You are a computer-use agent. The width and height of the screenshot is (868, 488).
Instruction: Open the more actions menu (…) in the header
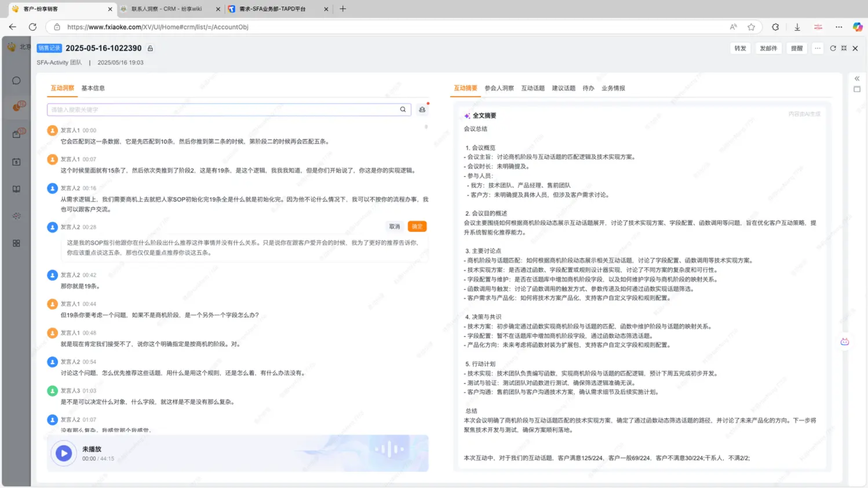click(x=817, y=48)
